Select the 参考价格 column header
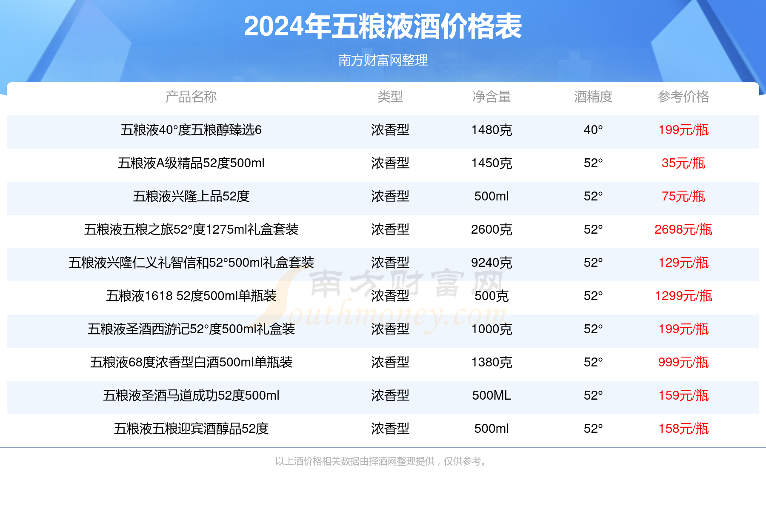Viewport: 766px width, 532px height. coord(683,97)
